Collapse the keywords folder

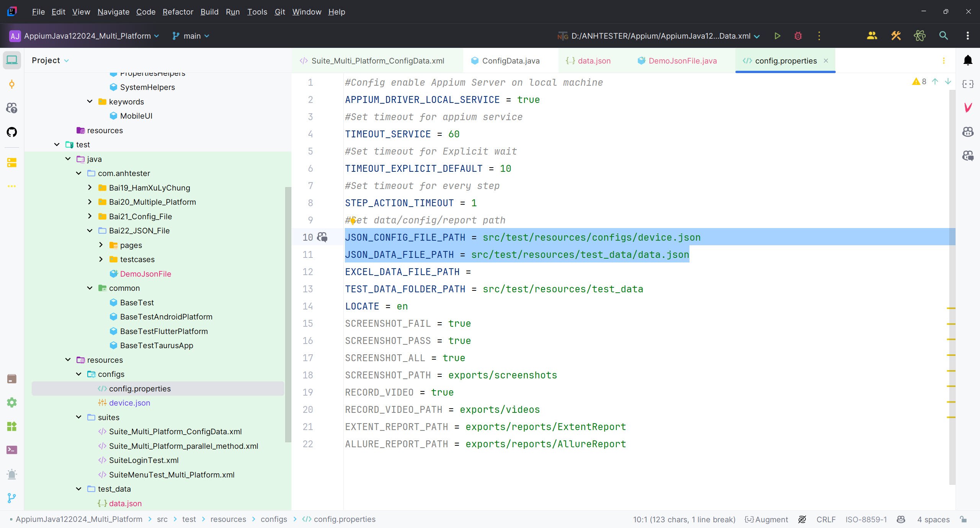90,101
